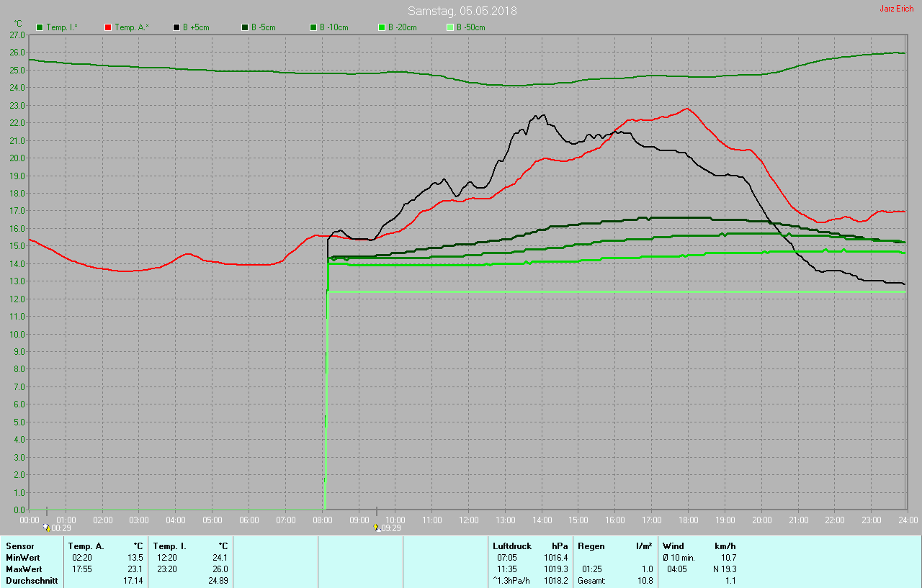The width and height of the screenshot is (922, 588).
Task: Click the '0.0' y-axis label
Action: coord(19,510)
